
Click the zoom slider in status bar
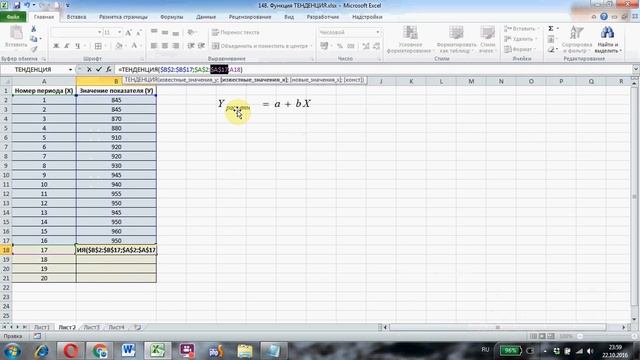pos(580,336)
